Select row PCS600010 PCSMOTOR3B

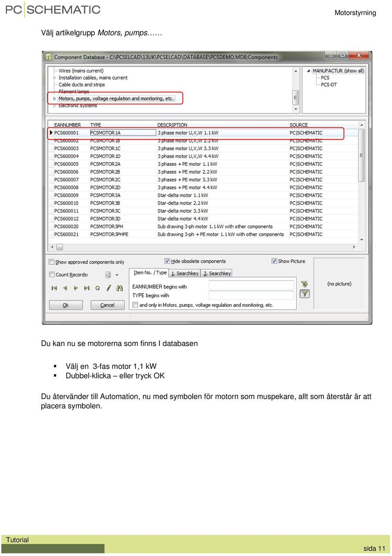click(203, 203)
